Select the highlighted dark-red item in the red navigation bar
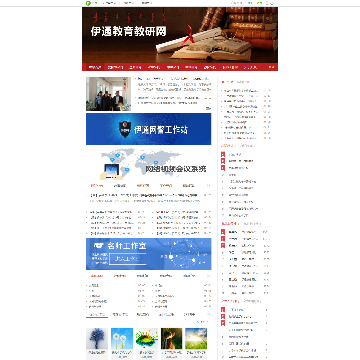Image resolution: width=360 pixels, height=360 pixels. click(95, 67)
